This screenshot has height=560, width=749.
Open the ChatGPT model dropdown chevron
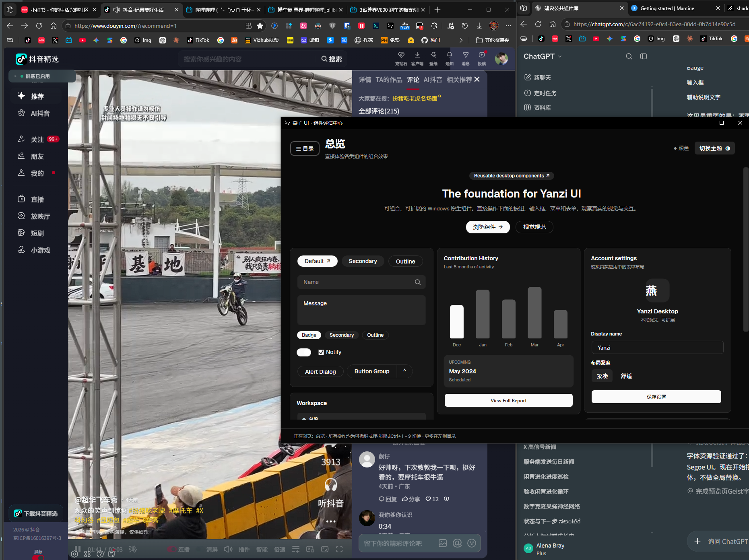click(x=560, y=57)
